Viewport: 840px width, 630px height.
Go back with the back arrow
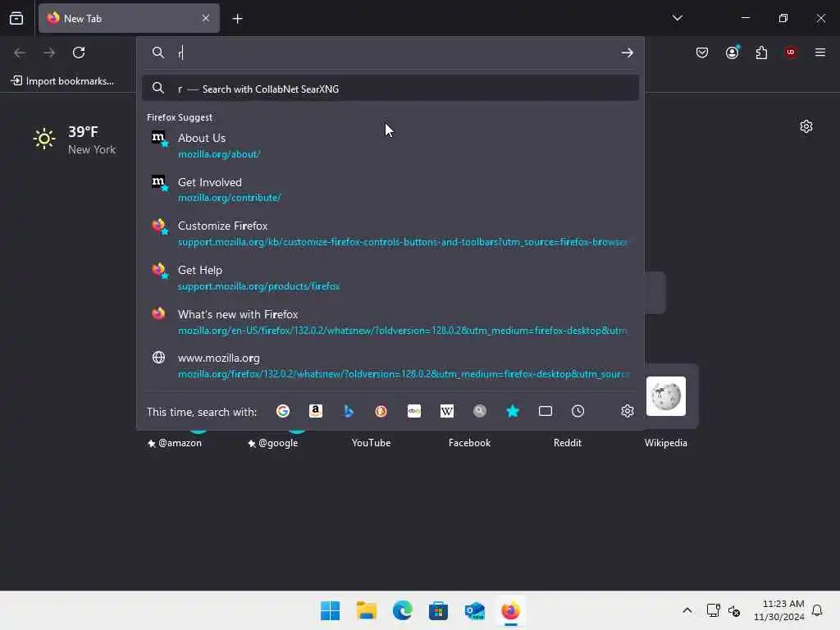[x=20, y=52]
